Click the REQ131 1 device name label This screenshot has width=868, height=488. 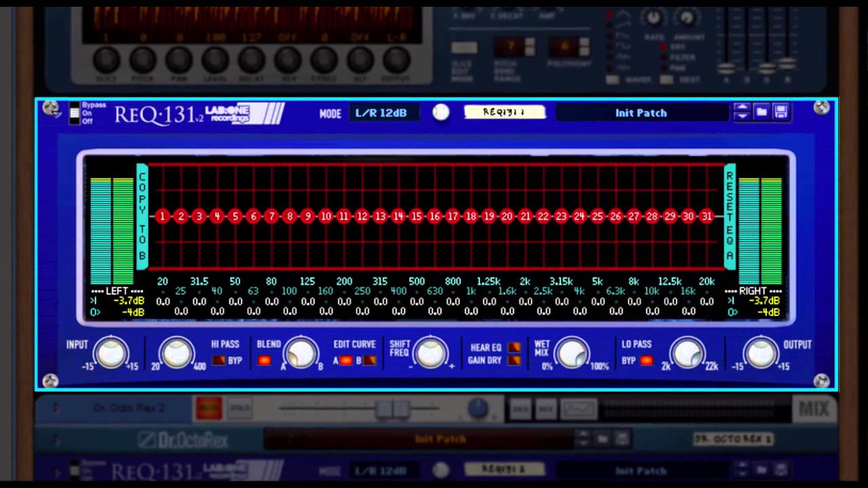tap(505, 113)
